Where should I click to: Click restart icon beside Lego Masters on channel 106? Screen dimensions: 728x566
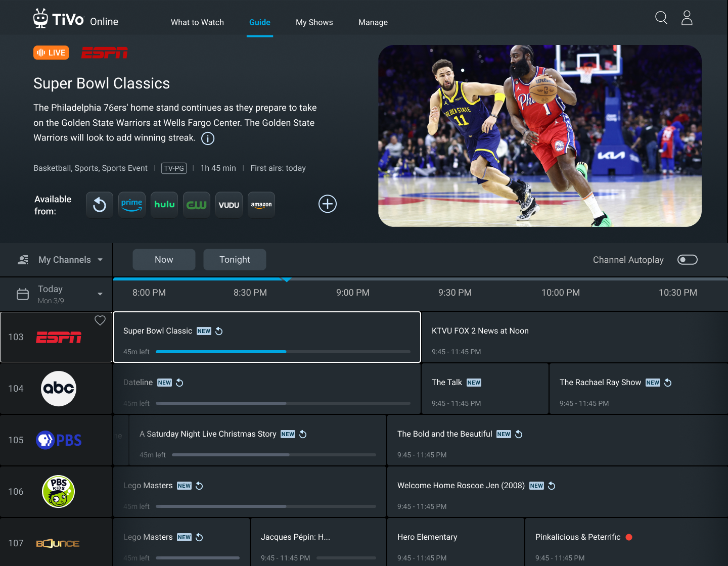(x=199, y=486)
